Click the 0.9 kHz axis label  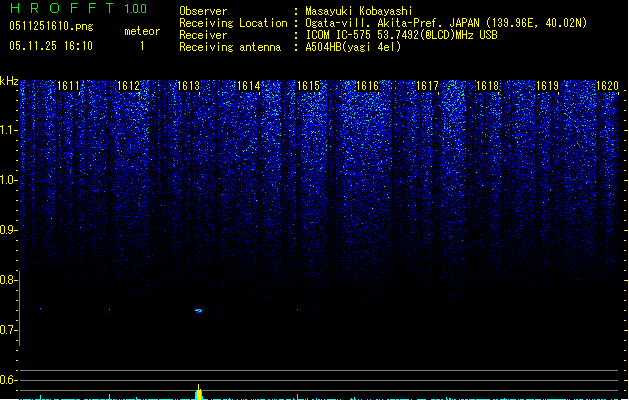point(8,230)
